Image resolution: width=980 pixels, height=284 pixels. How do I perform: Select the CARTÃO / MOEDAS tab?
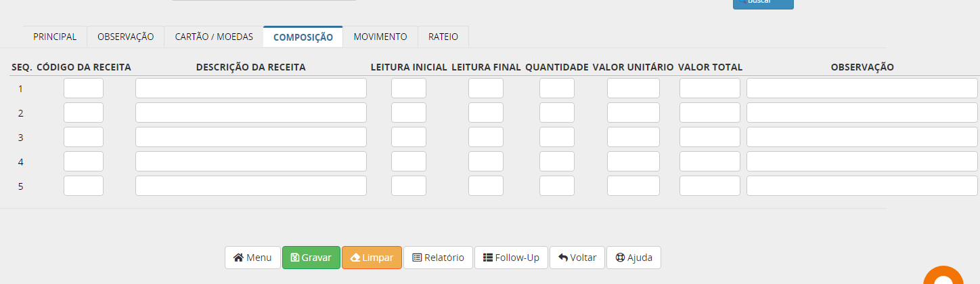coord(214,37)
